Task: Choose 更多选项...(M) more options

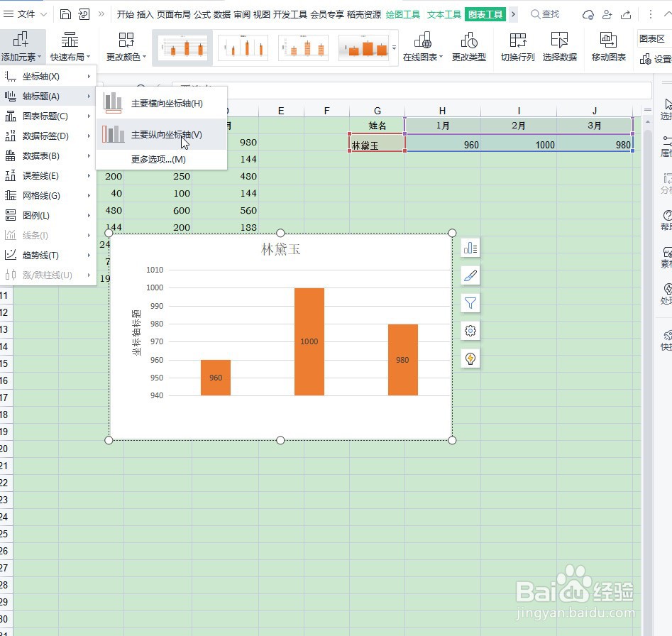Action: 161,160
